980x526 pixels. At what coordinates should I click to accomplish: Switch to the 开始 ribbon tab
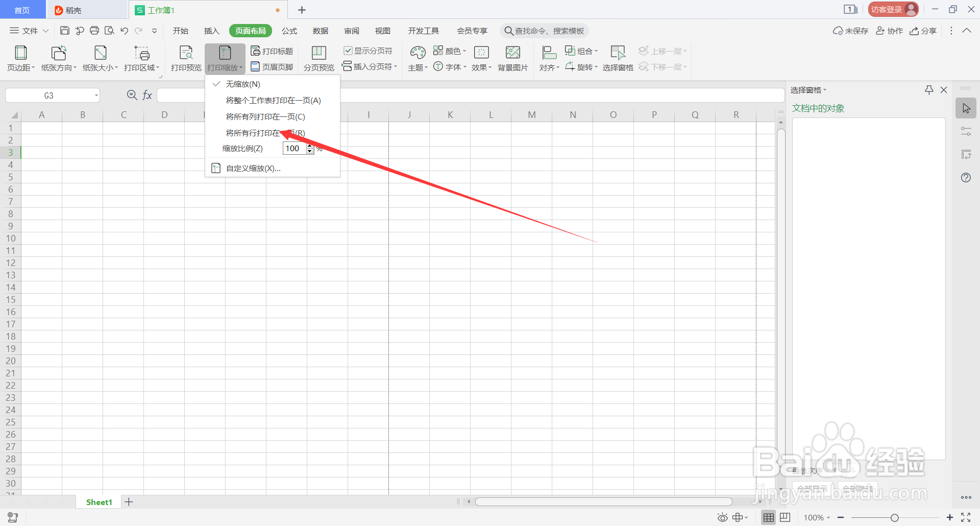coord(180,31)
